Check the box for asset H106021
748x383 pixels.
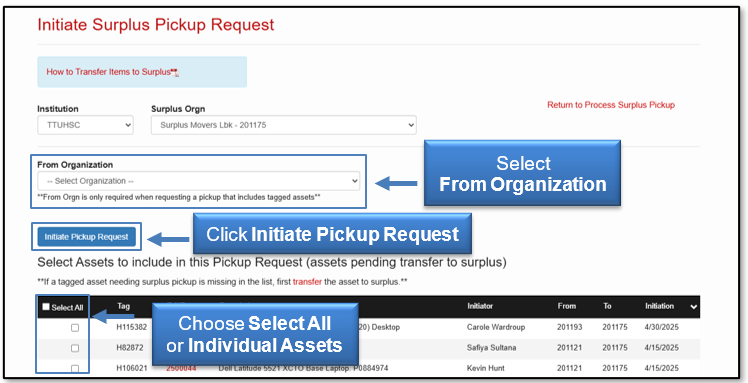coord(75,368)
